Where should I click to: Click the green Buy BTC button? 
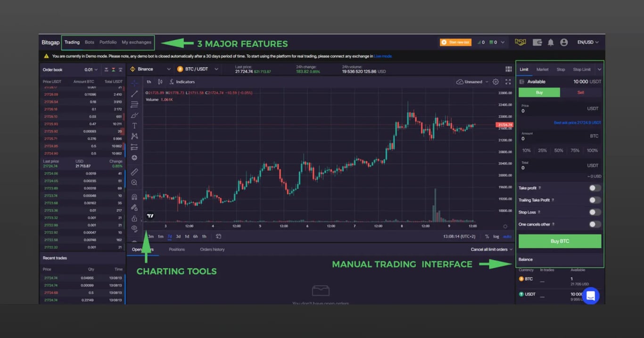coord(560,241)
